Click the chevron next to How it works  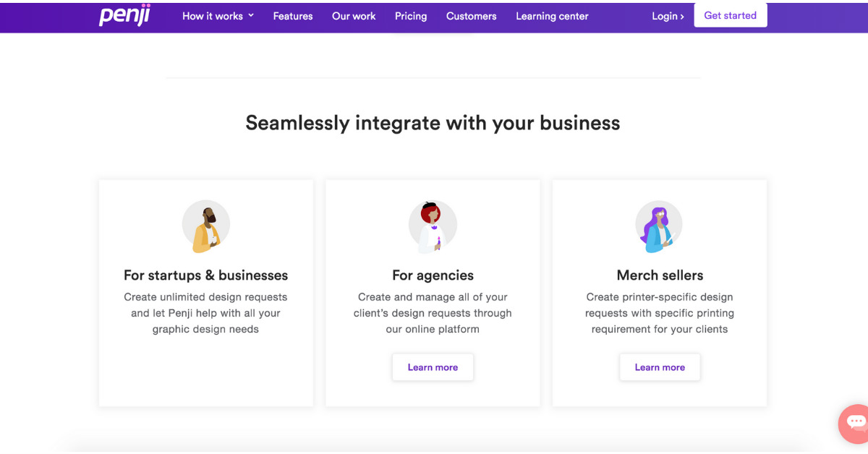click(251, 15)
